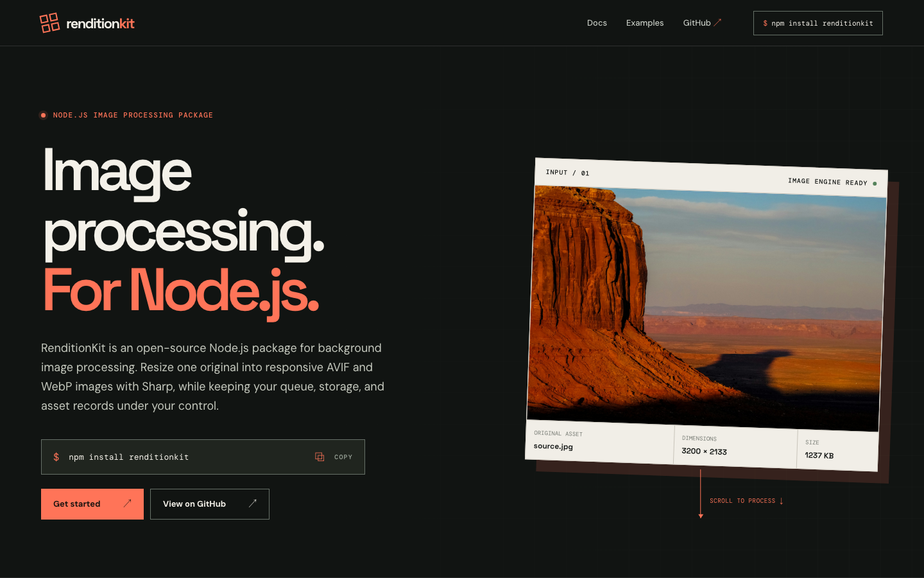Click the 1237 KB size value
The height and width of the screenshot is (578, 924).
(x=819, y=455)
